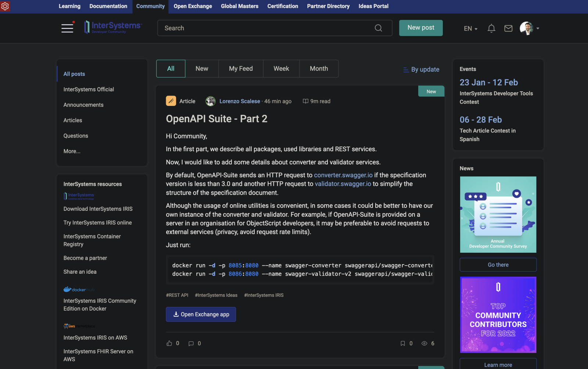Click the search magnifier icon
Screen dimensions: 588x369
[378, 28]
